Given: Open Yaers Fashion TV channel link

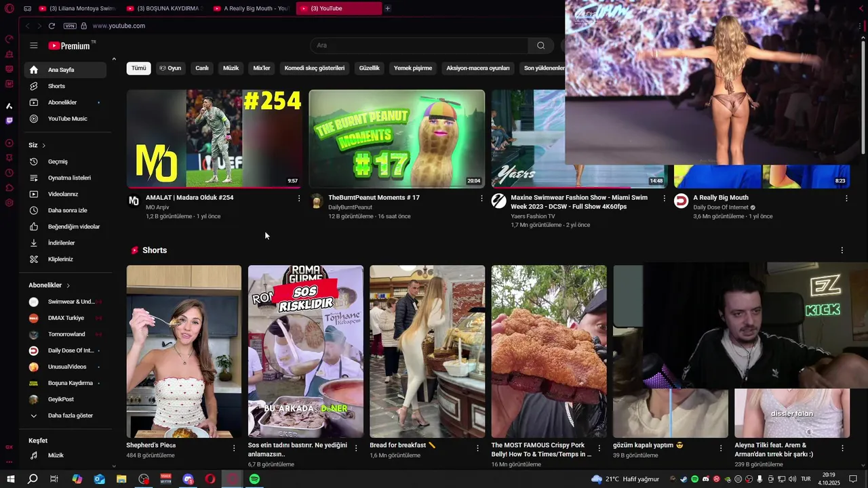Looking at the screenshot, I should click(x=533, y=216).
